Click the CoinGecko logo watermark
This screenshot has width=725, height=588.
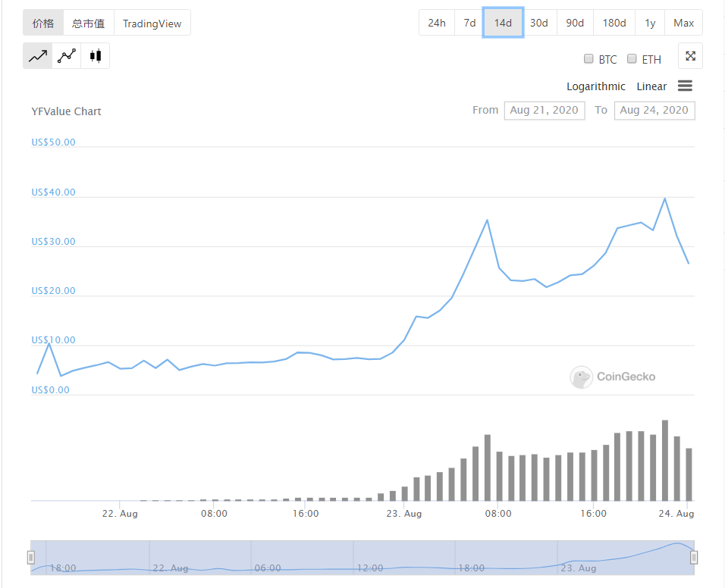coord(613,377)
